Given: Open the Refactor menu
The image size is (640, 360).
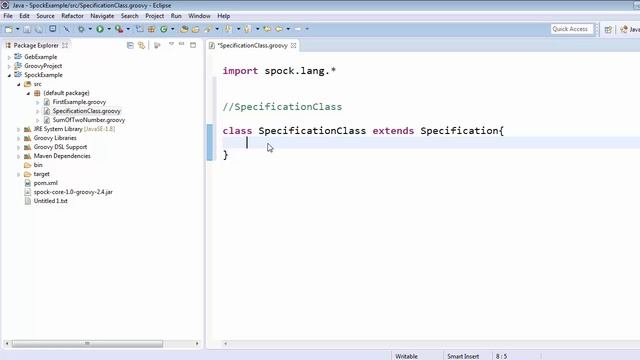Looking at the screenshot, I should click(x=72, y=16).
